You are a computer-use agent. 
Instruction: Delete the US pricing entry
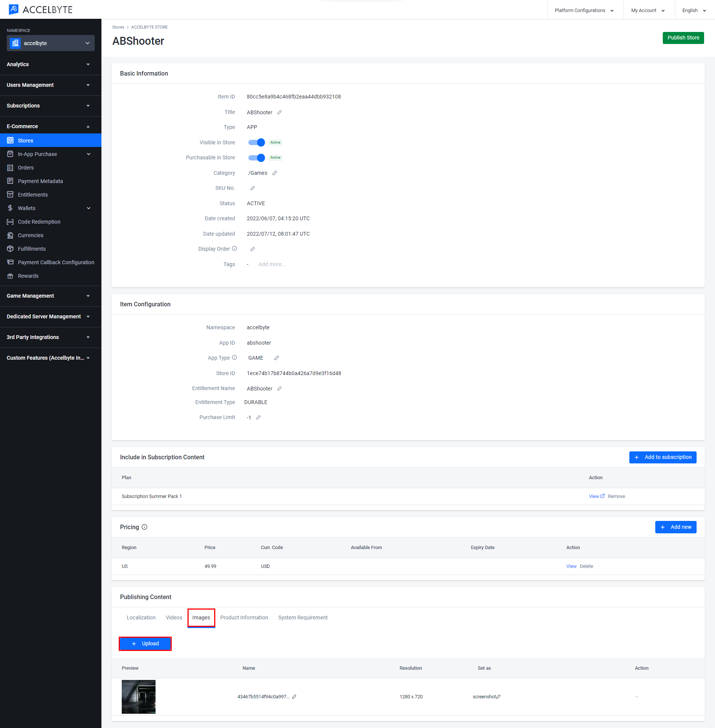tap(587, 566)
